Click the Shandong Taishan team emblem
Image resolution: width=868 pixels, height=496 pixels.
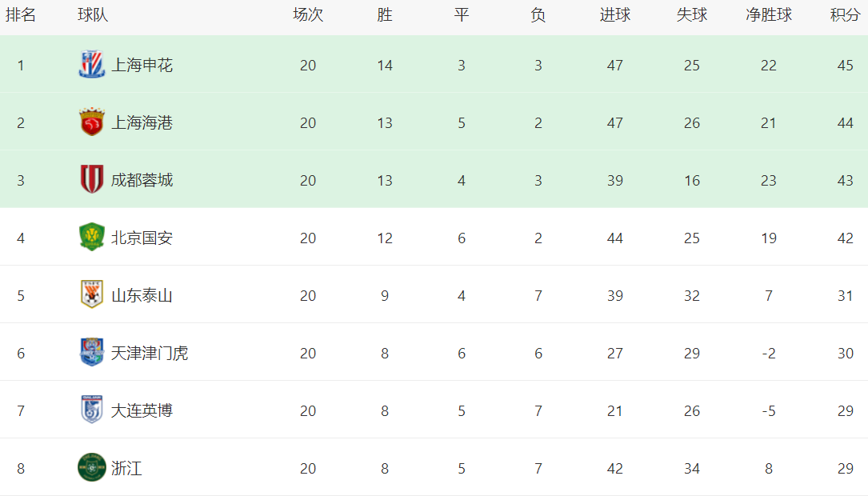pos(92,295)
